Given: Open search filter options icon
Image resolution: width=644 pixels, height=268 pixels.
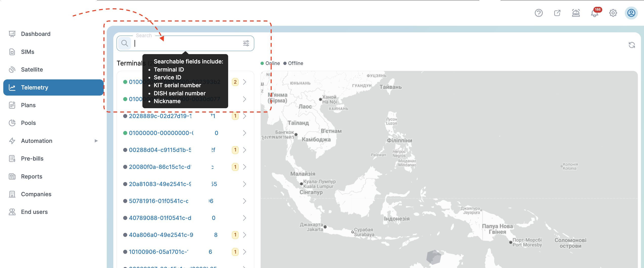Looking at the screenshot, I should [x=246, y=43].
